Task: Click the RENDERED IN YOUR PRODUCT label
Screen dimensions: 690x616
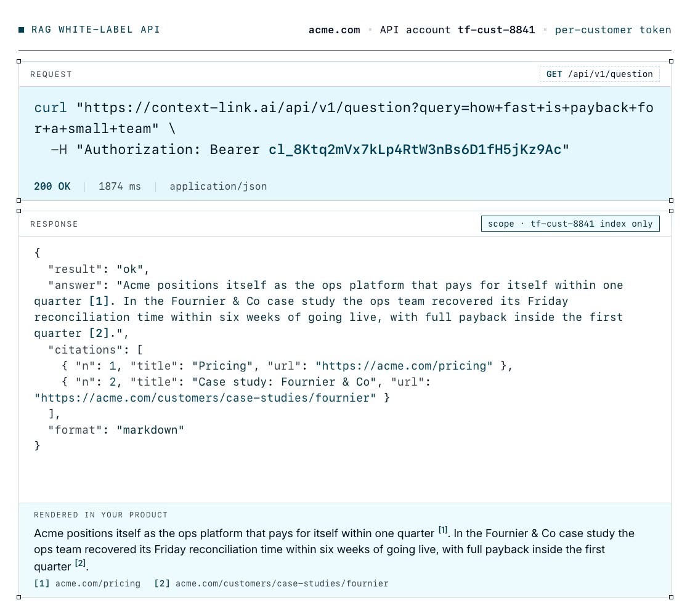Action: (101, 515)
